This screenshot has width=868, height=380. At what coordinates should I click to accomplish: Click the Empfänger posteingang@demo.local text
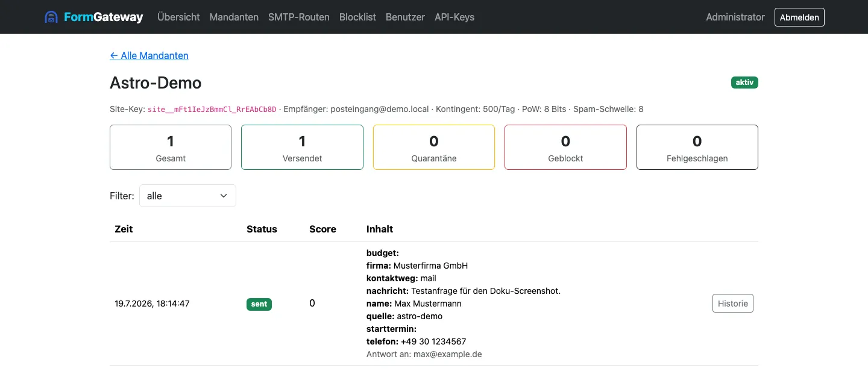point(356,110)
